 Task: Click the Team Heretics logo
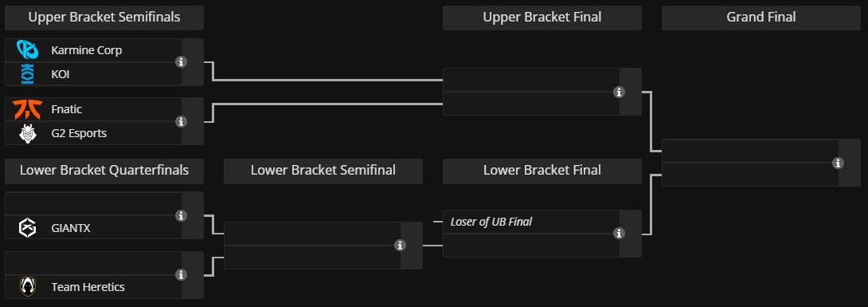(27, 287)
